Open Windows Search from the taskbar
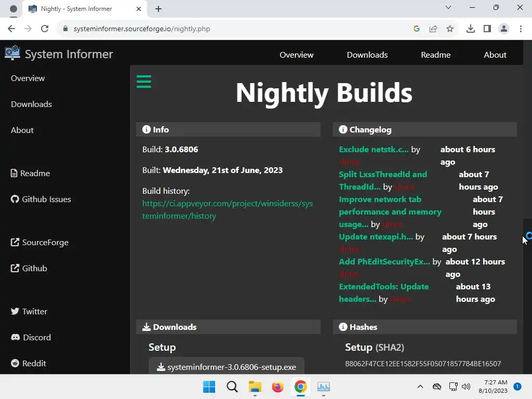 (232, 387)
